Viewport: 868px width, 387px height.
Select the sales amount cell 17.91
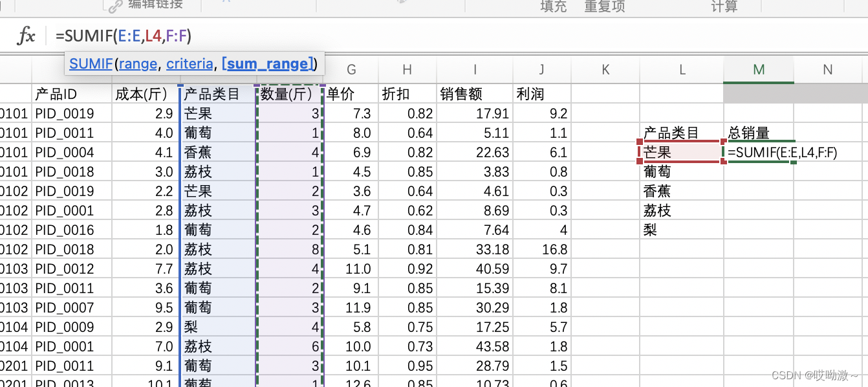point(475,113)
